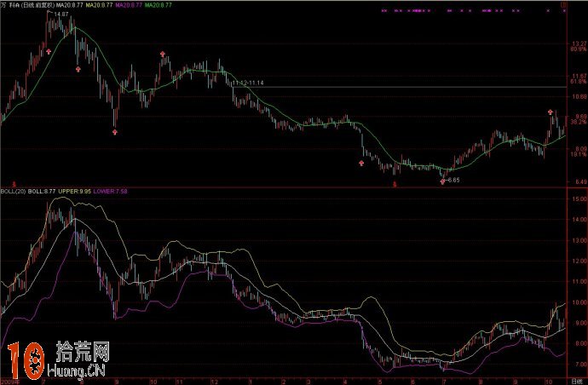This screenshot has width=588, height=385.
Task: Select the magenta MA20:8.77 indicator label
Action: click(x=129, y=5)
